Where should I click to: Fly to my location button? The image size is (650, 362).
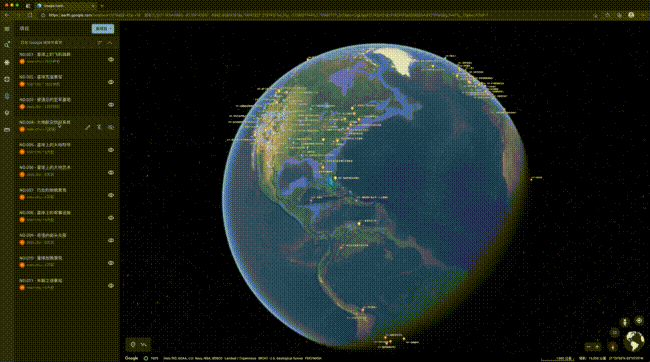click(x=639, y=321)
